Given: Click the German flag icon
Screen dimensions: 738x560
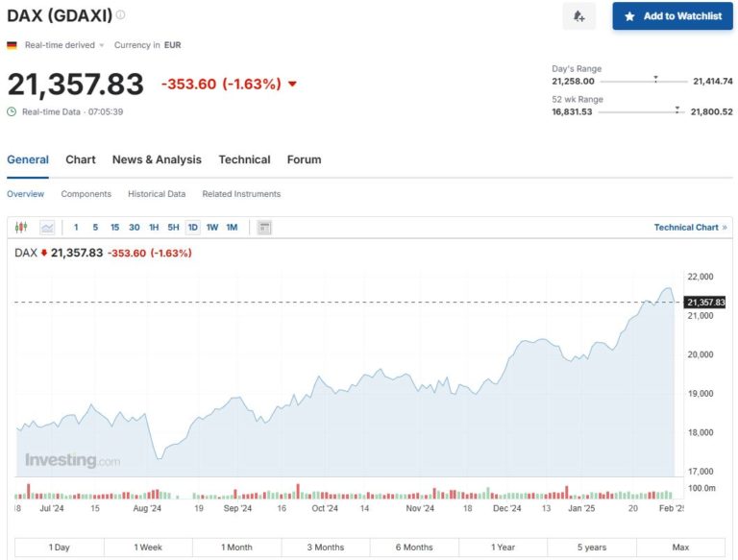Looking at the screenshot, I should 12,45.
